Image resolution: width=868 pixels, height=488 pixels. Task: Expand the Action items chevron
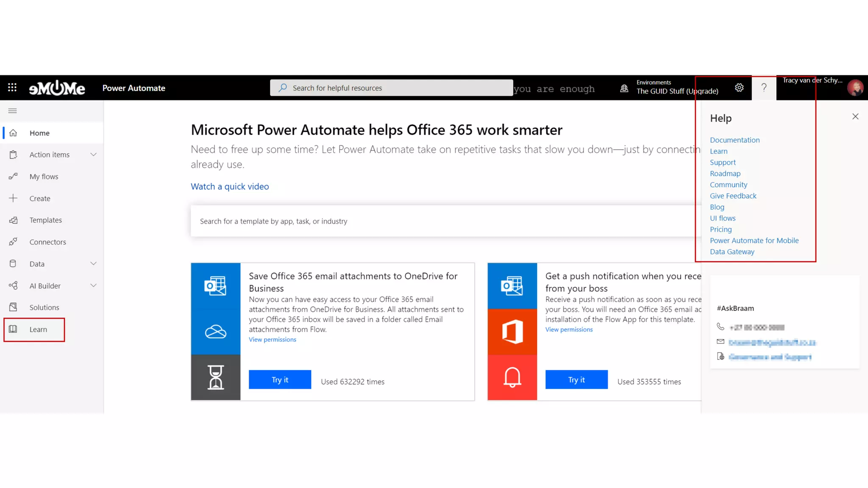[x=94, y=155]
